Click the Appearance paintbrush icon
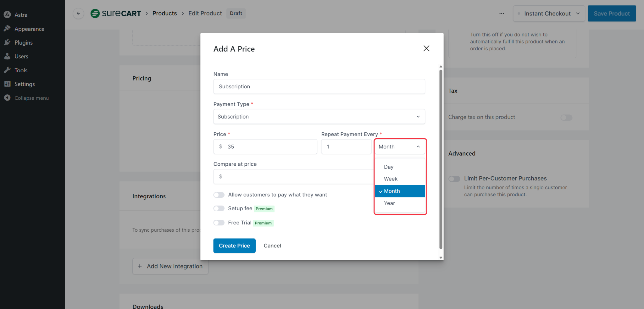 coord(7,29)
